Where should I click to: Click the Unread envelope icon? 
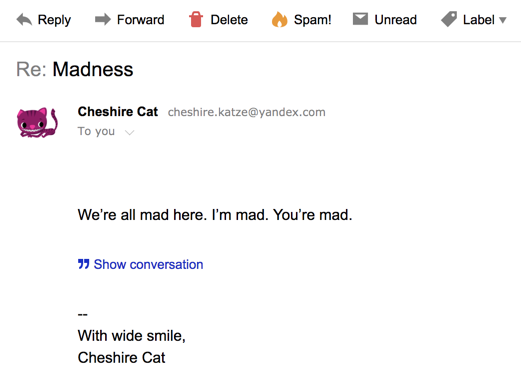[360, 19]
